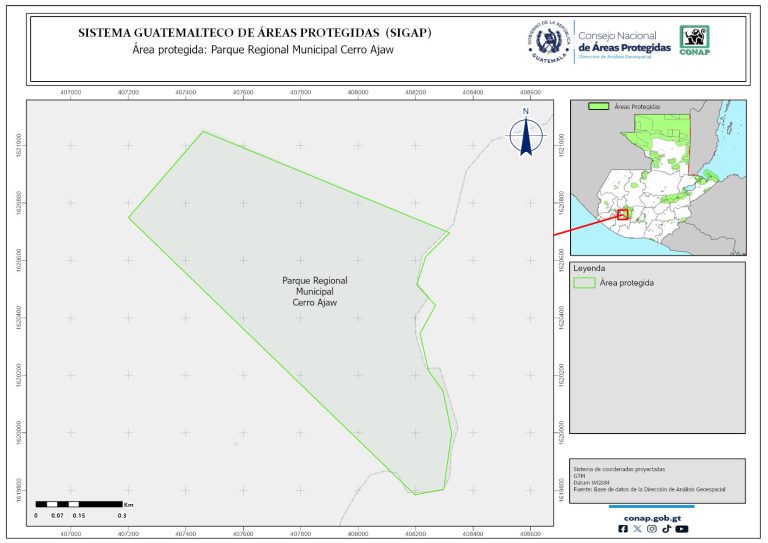The height and width of the screenshot is (543, 768).
Task: Click the green Área protegida legend swatch
Action: 584,283
